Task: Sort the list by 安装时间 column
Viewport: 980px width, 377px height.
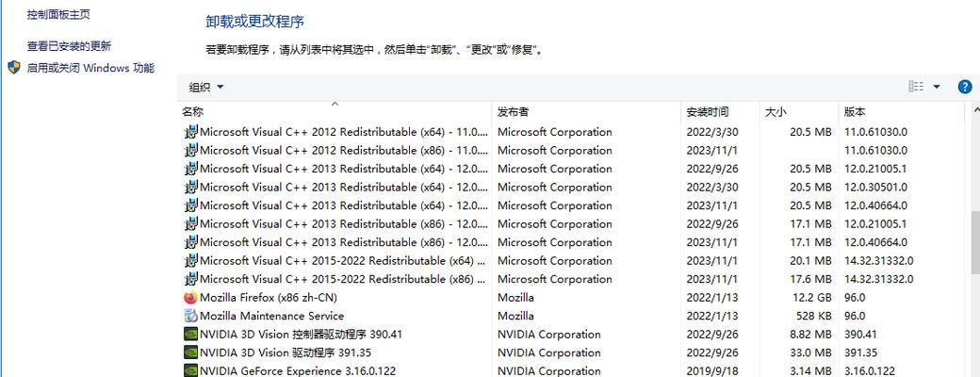Action: pyautogui.click(x=708, y=112)
